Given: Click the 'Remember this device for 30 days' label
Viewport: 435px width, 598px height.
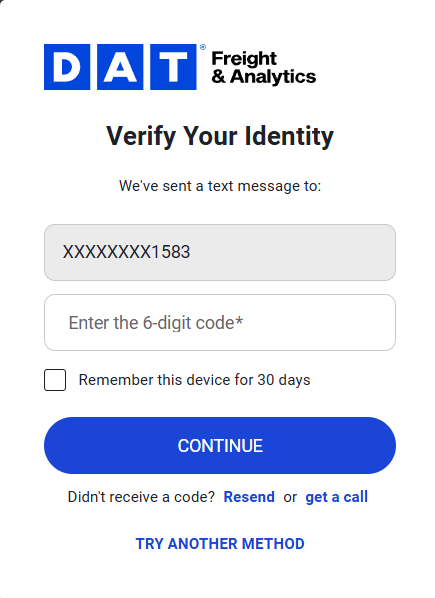Looking at the screenshot, I should pyautogui.click(x=194, y=380).
